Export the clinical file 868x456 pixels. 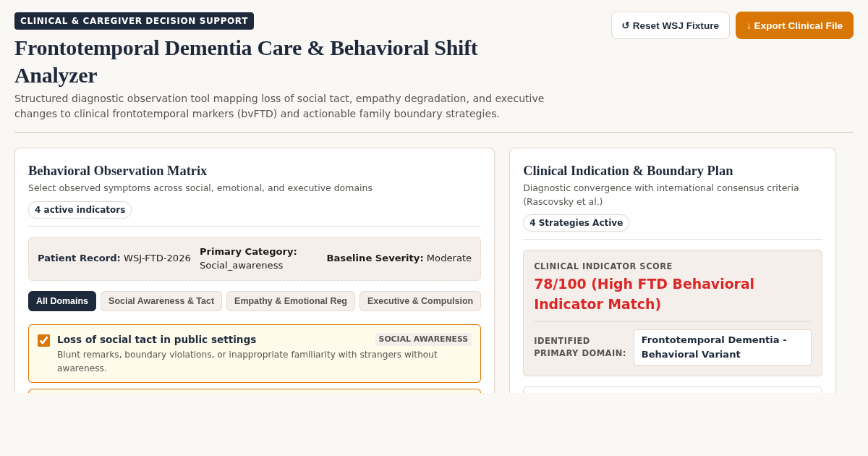[x=794, y=25]
